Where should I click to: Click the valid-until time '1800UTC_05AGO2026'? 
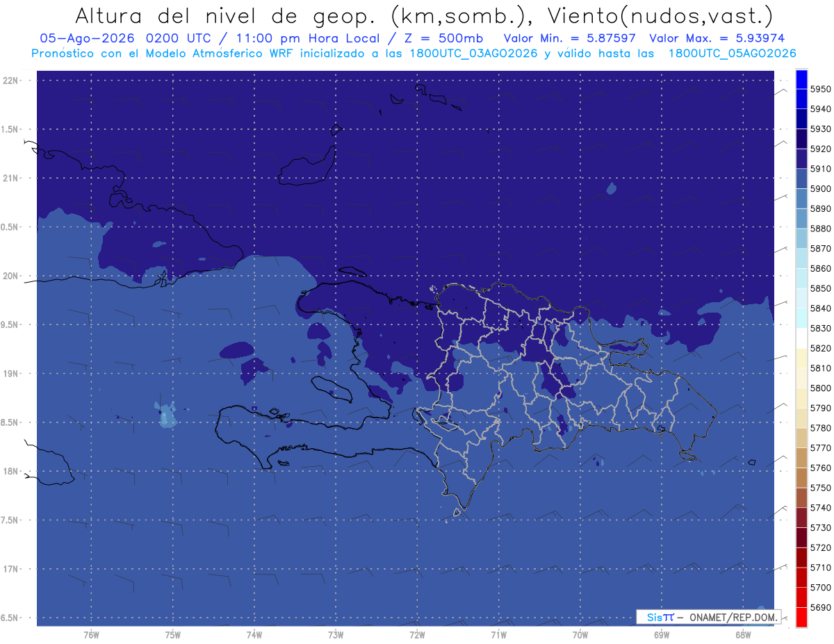pyautogui.click(x=732, y=53)
